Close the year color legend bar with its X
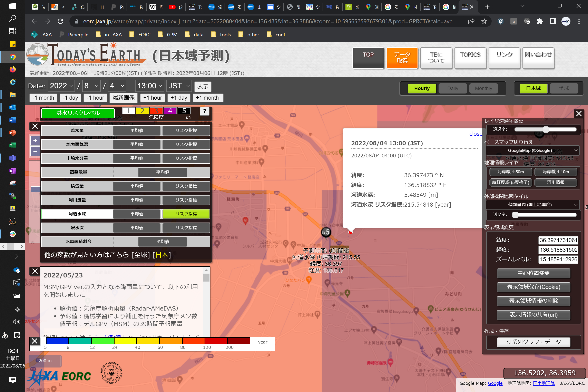Screen dimensions: 588x392 pyautogui.click(x=35, y=341)
